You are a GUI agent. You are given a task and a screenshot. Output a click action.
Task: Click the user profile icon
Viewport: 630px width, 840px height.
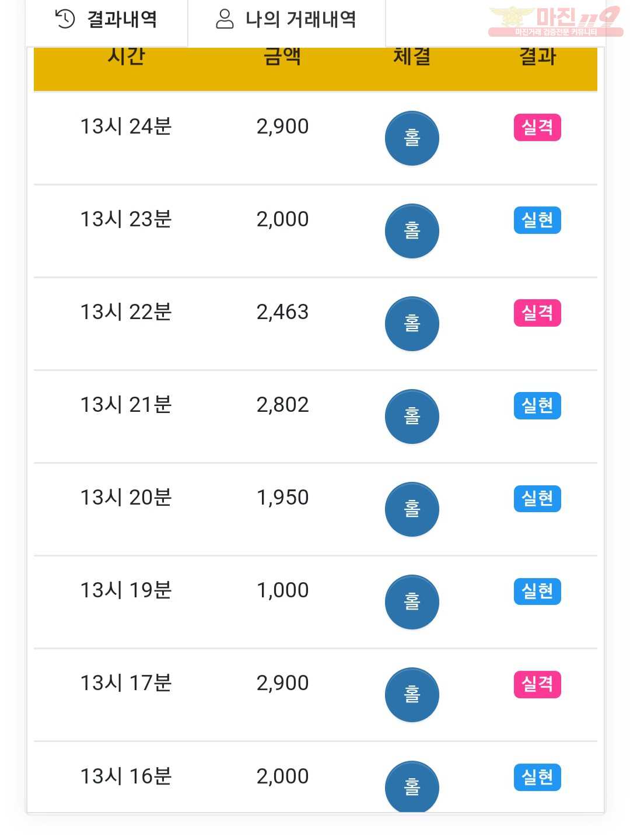[225, 19]
